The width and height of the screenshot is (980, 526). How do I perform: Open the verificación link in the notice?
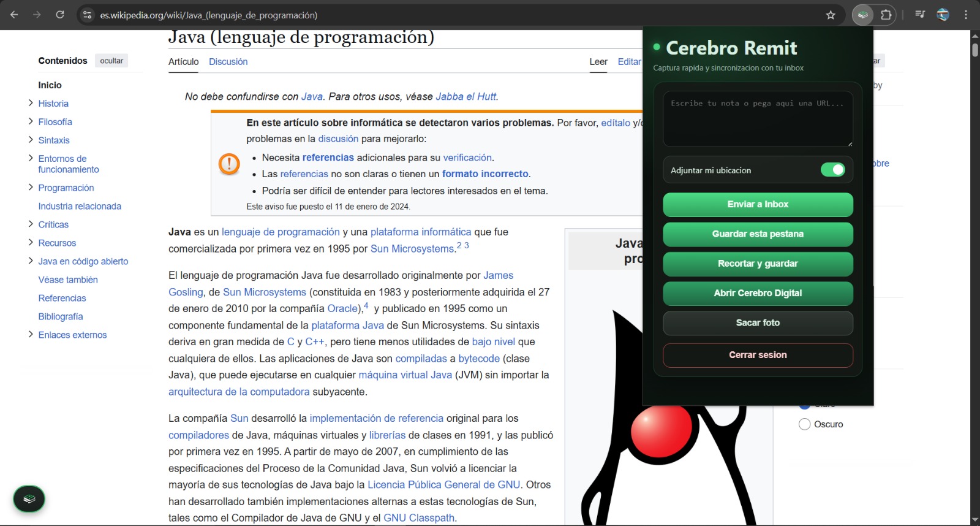[467, 158]
